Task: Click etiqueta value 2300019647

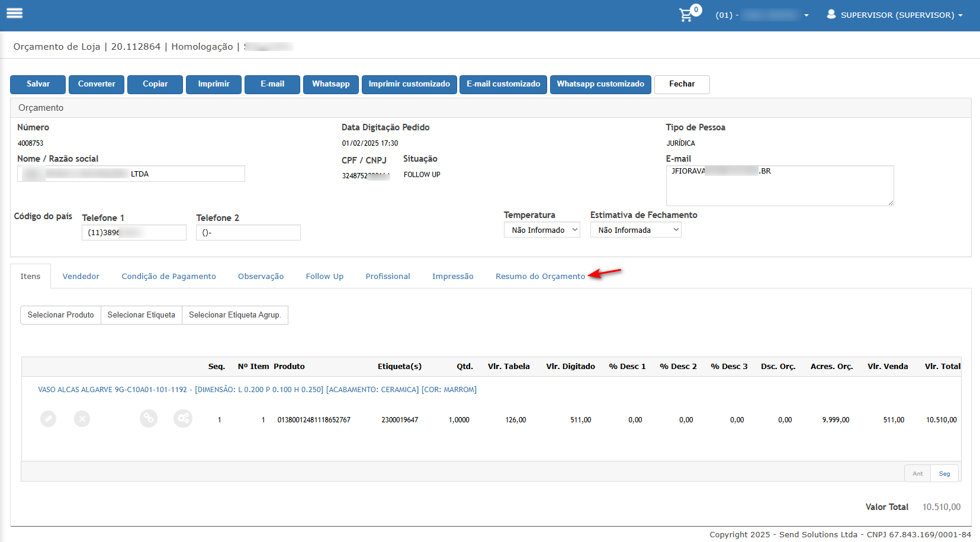Action: (x=400, y=420)
